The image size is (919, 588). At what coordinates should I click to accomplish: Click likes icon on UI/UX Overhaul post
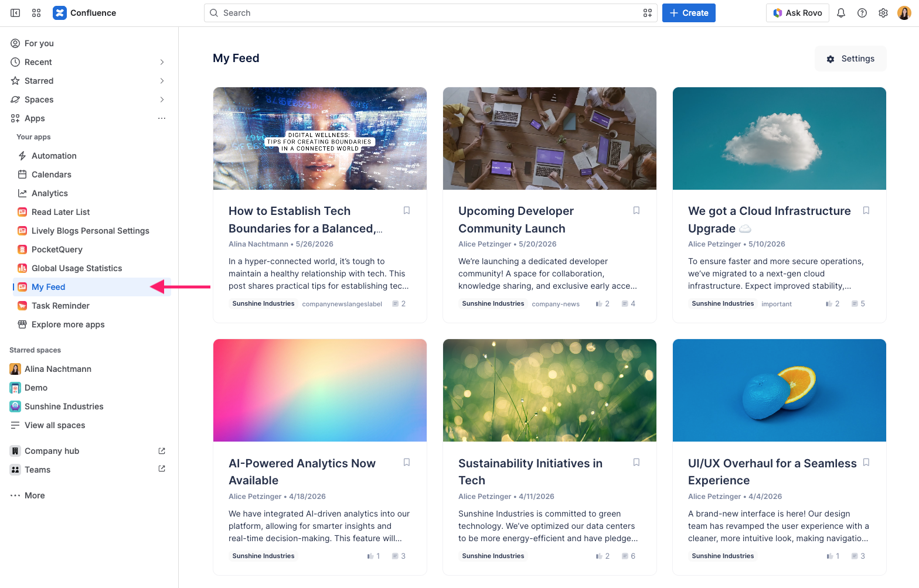coord(829,556)
